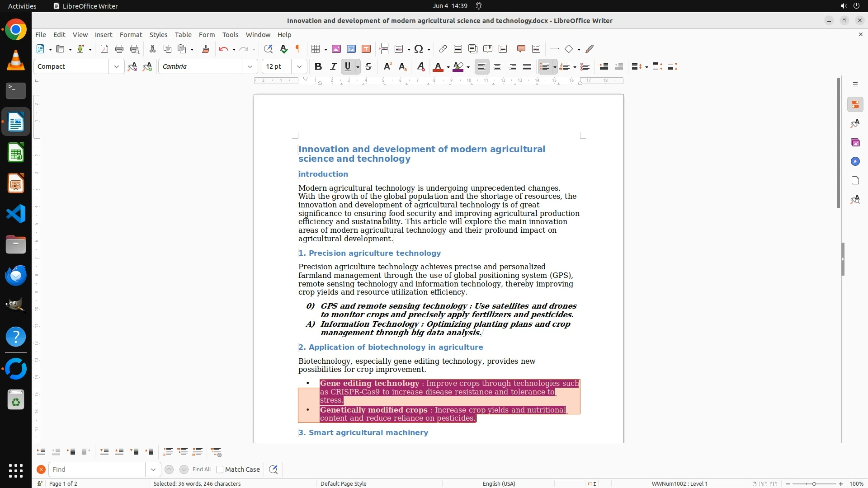
Task: Open the sidebar Gallery icon
Action: 855,143
